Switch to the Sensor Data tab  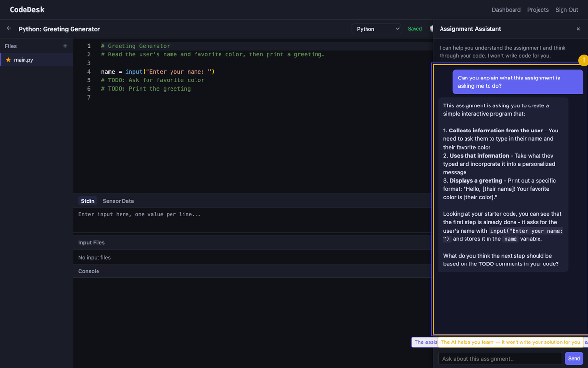coord(118,201)
